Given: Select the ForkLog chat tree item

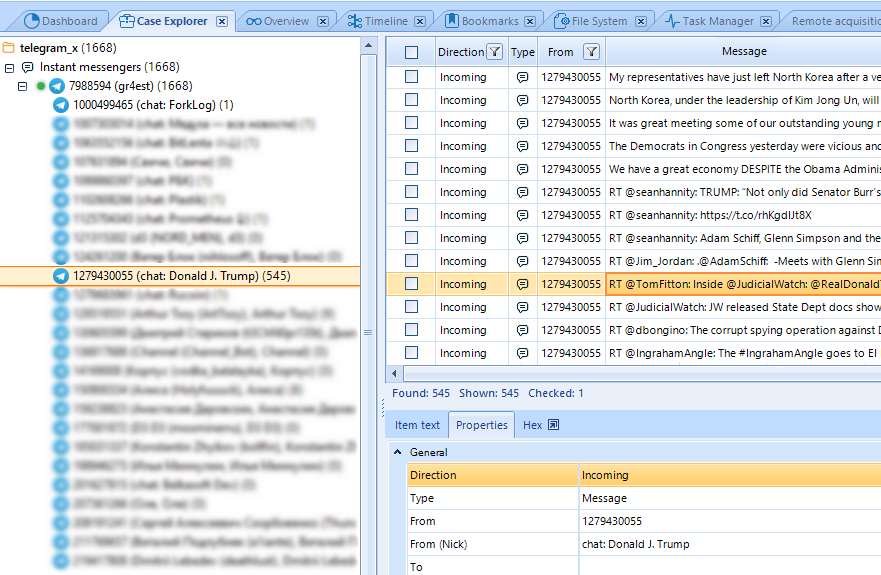Looking at the screenshot, I should 153,105.
